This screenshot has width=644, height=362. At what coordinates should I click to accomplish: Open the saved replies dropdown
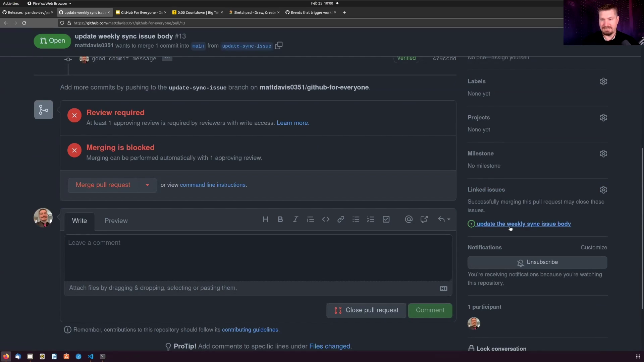[x=443, y=220]
